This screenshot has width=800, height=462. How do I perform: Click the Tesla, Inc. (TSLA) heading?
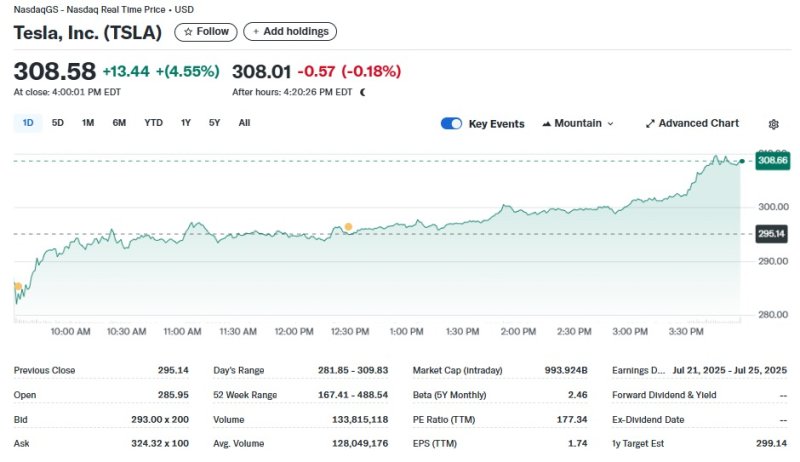(x=87, y=33)
